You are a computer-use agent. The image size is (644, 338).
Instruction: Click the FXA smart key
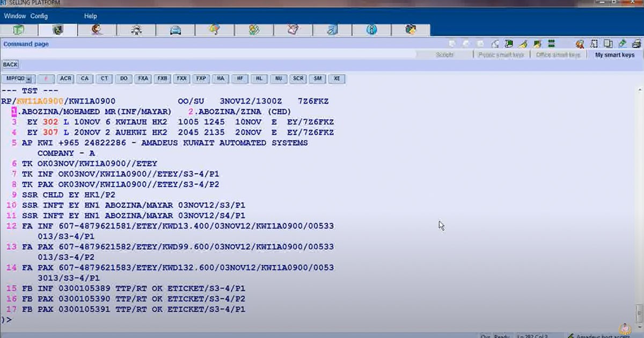[143, 78]
